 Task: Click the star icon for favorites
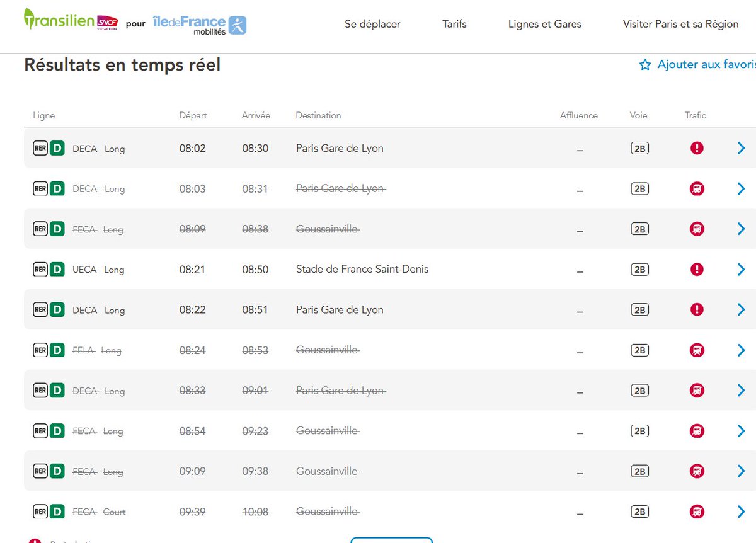645,64
